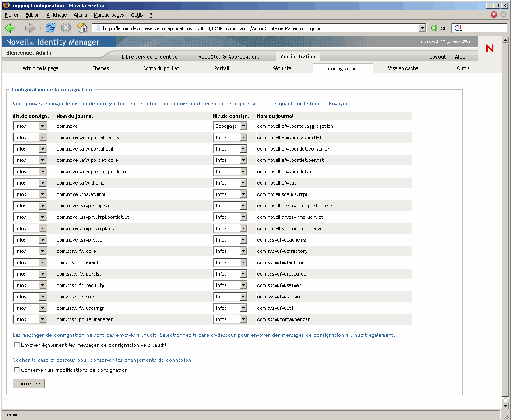The image size is (511, 420).
Task: Open the Aller à menu
Action: tap(80, 15)
